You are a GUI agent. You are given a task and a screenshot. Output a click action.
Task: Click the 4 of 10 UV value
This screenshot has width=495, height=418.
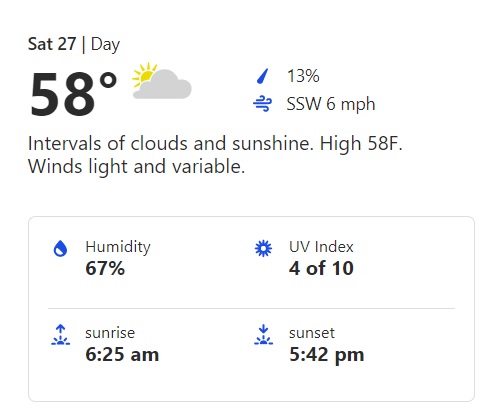point(321,268)
